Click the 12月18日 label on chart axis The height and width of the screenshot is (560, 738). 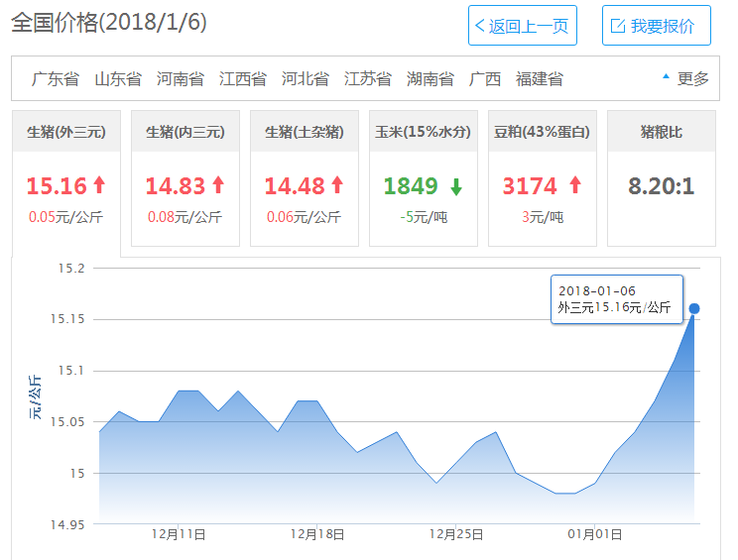click(x=317, y=534)
